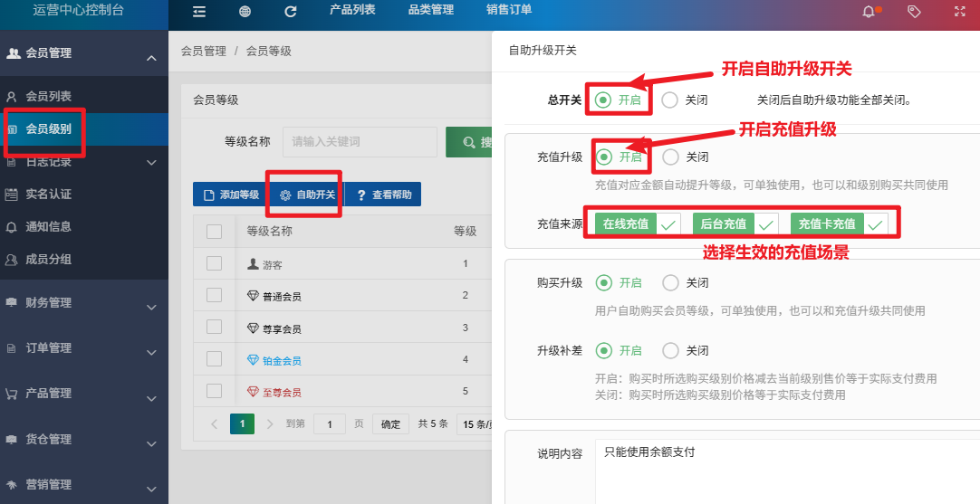Viewport: 980px width, 504px height.
Task: Check the 普通会员 row checkbox
Action: (x=215, y=295)
